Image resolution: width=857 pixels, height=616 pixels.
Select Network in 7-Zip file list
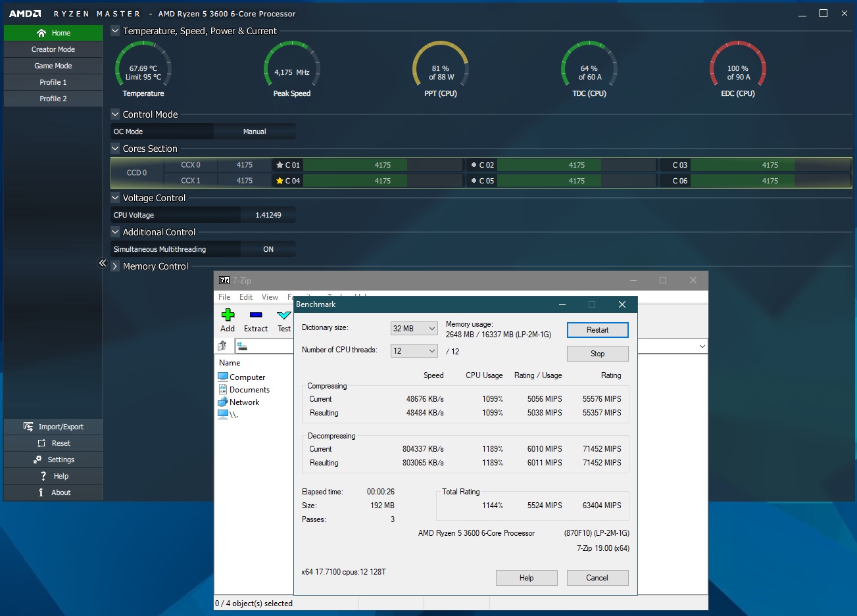(238, 402)
